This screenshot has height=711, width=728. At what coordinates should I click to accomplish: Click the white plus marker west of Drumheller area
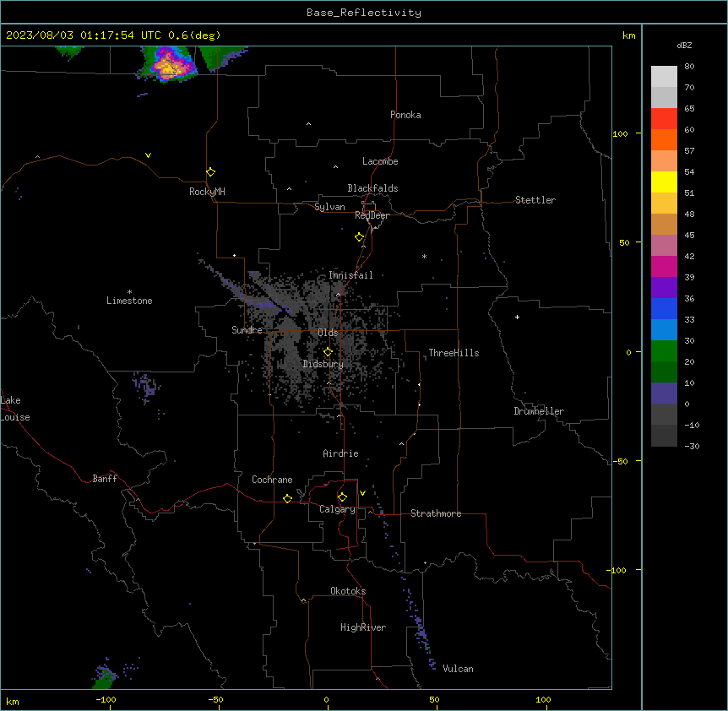[517, 317]
